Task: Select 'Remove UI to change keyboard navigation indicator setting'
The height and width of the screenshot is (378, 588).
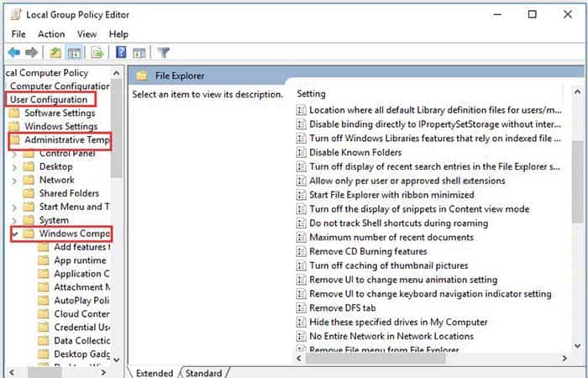Action: click(430, 294)
